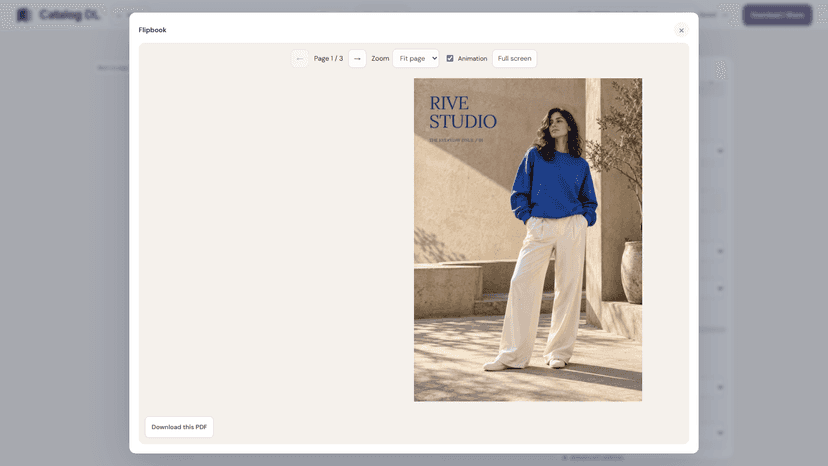Click the Page 1 / 3 indicator
The image size is (828, 466).
[328, 59]
